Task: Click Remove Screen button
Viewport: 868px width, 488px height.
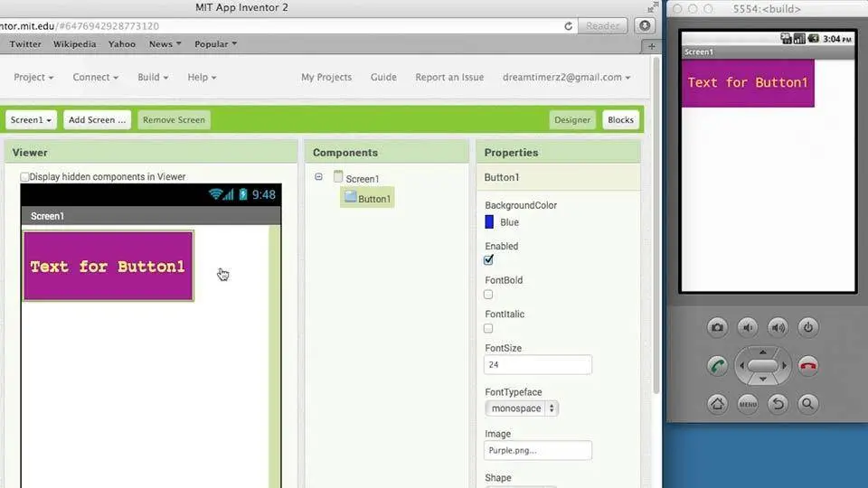Action: 174,119
